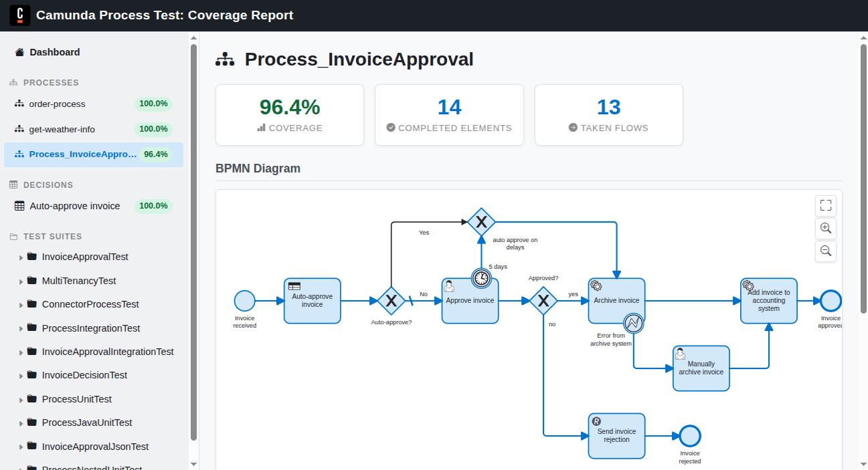Zoom out of the BPMN diagram

pyautogui.click(x=826, y=251)
